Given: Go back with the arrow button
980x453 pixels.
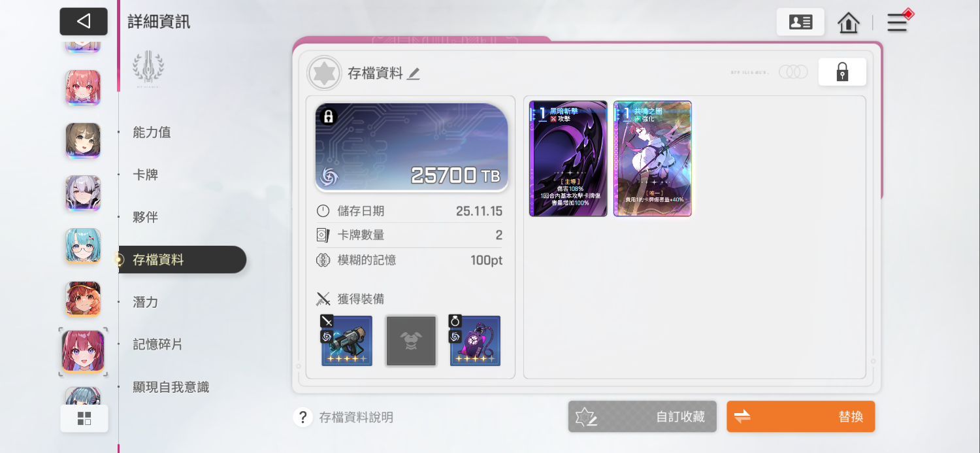Looking at the screenshot, I should pos(84,22).
